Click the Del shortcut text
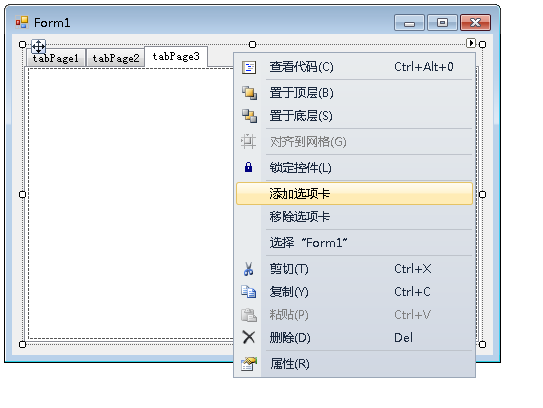 403,337
